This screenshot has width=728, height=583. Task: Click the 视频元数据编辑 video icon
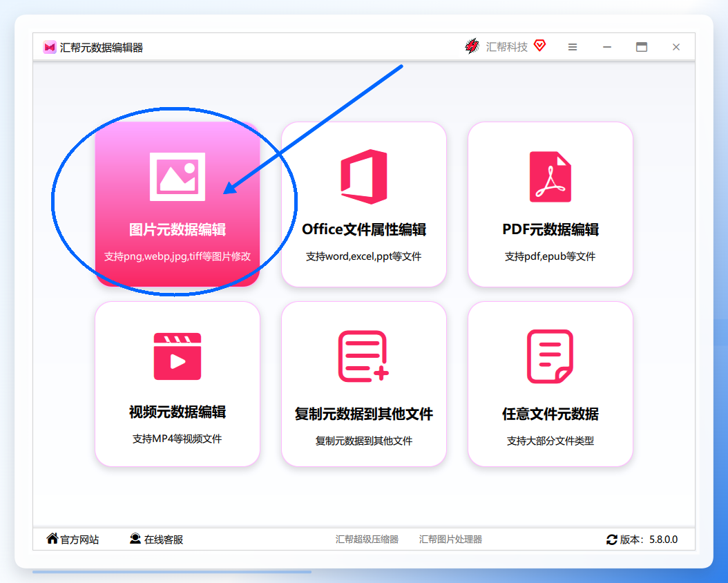pos(178,356)
